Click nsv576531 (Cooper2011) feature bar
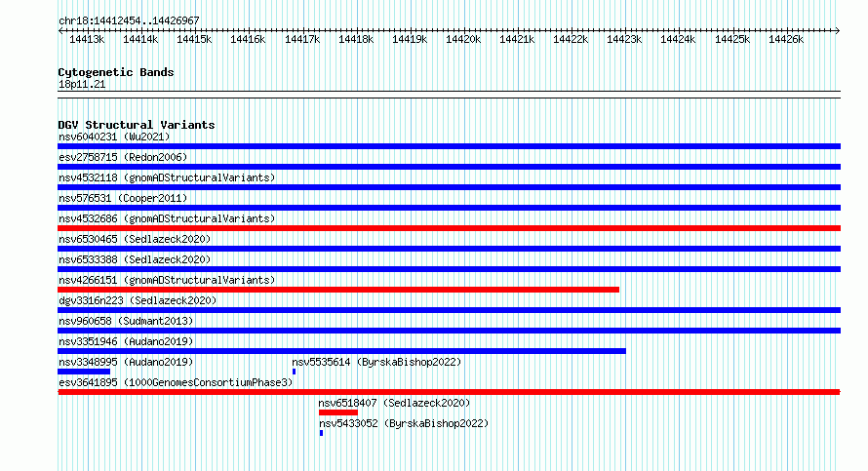Viewport: 868px width, 471px height. coord(449,208)
